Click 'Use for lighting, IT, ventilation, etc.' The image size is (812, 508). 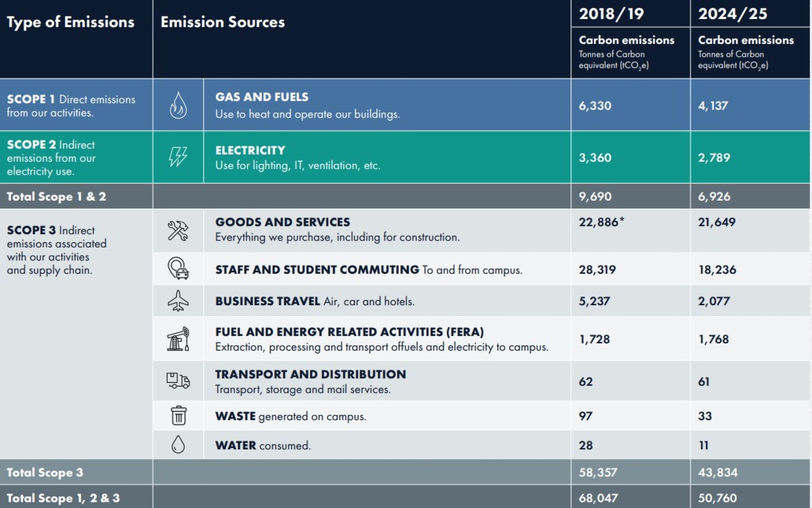pyautogui.click(x=298, y=165)
